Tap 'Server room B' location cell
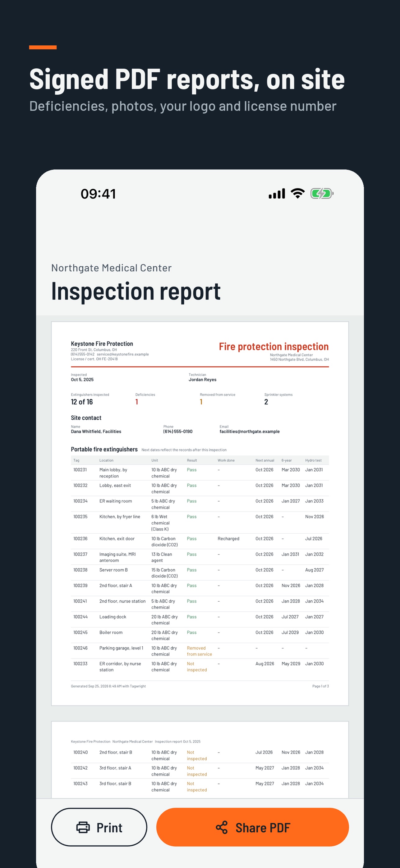 click(113, 570)
